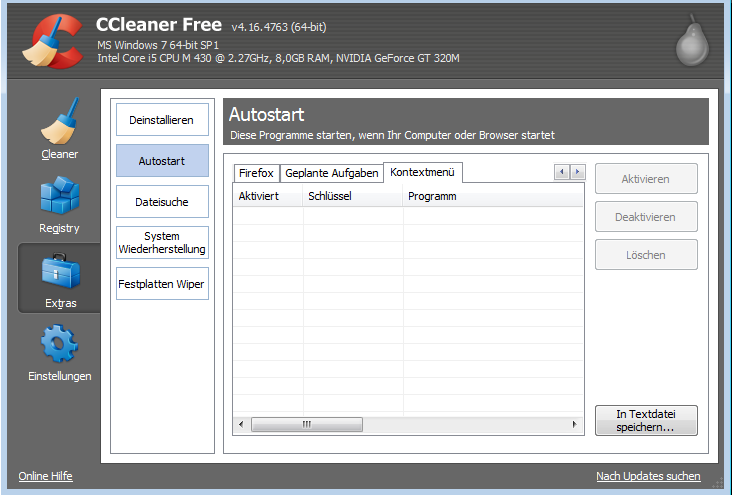Open the Registry section cubes icon
The height and width of the screenshot is (495, 732).
pos(60,195)
